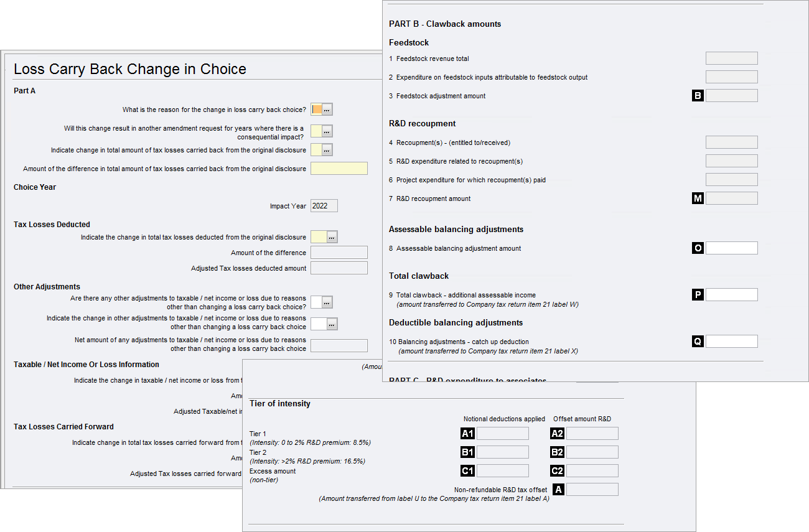
Task: Click the 'PART B - Clawback amounts' heading
Action: 445,24
